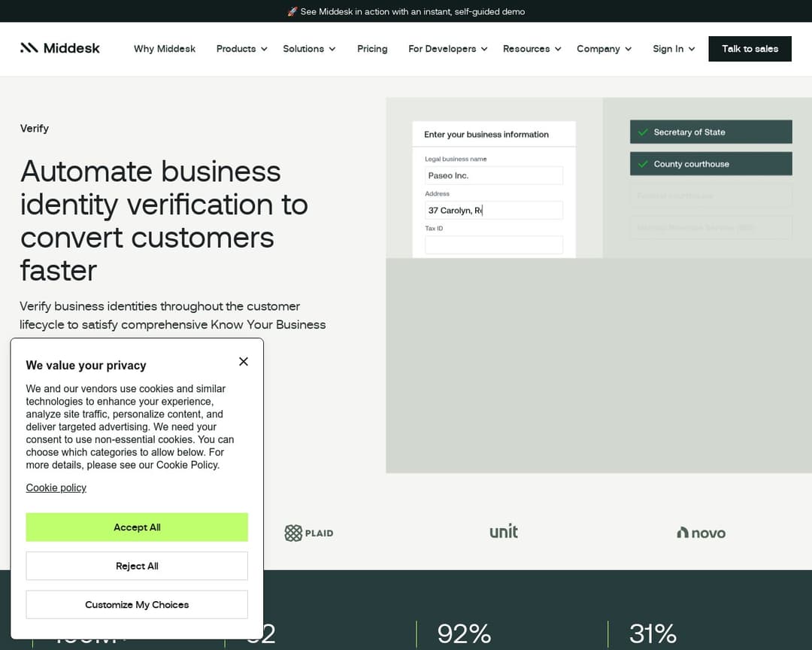The height and width of the screenshot is (650, 812).
Task: Expand the Company dropdown menu
Action: (604, 49)
